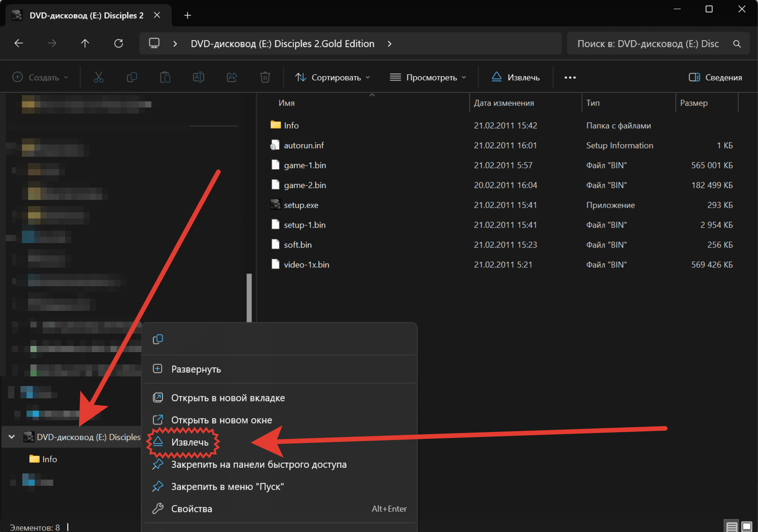The height and width of the screenshot is (532, 758).
Task: Toggle the Сведения details pane
Action: (715, 77)
